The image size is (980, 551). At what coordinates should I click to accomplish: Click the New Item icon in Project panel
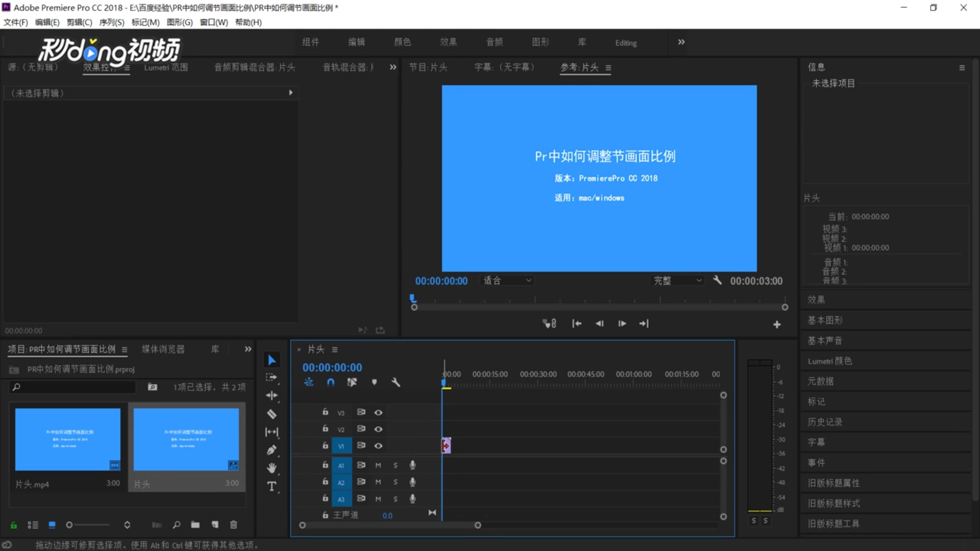(215, 524)
